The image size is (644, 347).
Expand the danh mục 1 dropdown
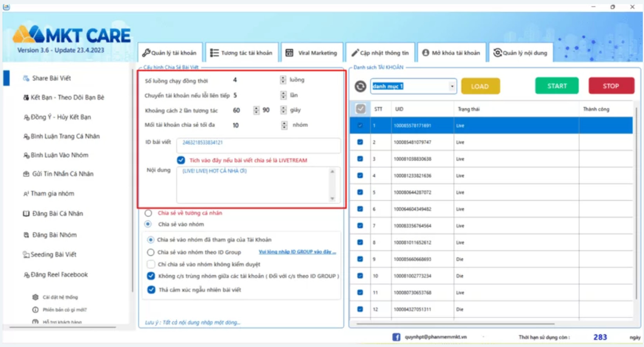click(x=452, y=86)
